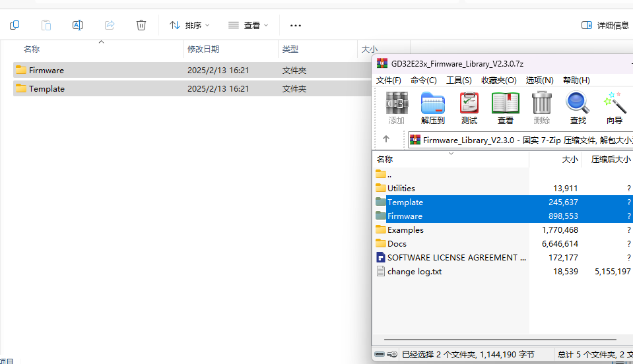
Task: Open WinRAR 收藏夹(O) menu
Action: point(498,80)
